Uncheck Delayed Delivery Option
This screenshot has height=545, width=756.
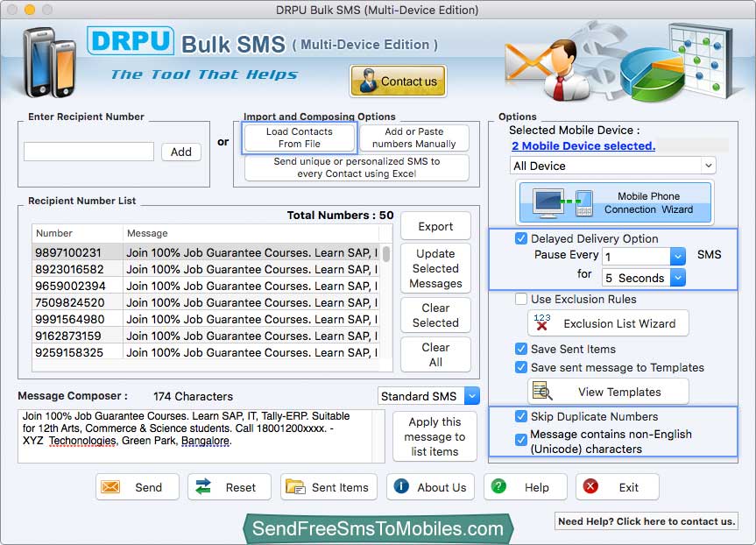coord(520,238)
